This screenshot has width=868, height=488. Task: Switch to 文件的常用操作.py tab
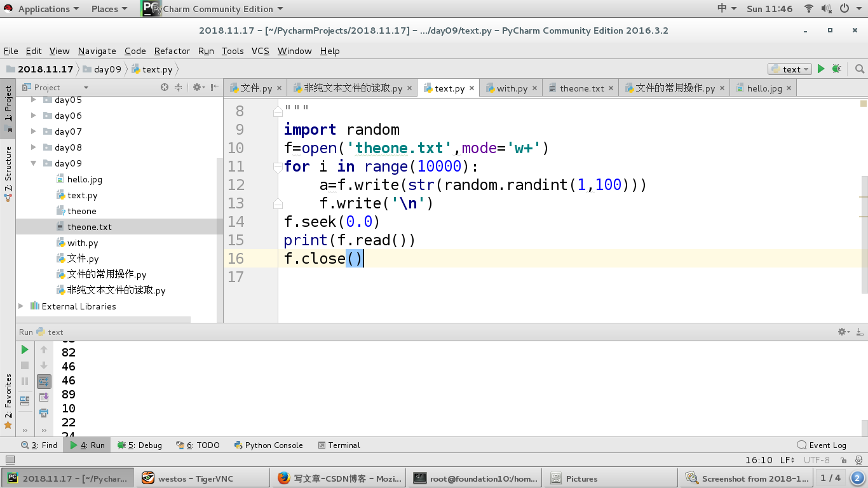675,88
